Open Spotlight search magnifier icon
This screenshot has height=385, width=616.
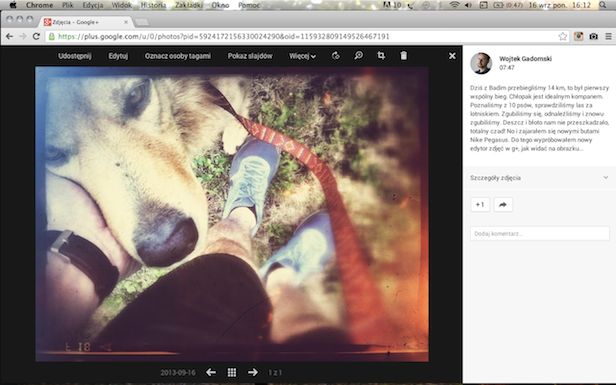click(x=603, y=5)
